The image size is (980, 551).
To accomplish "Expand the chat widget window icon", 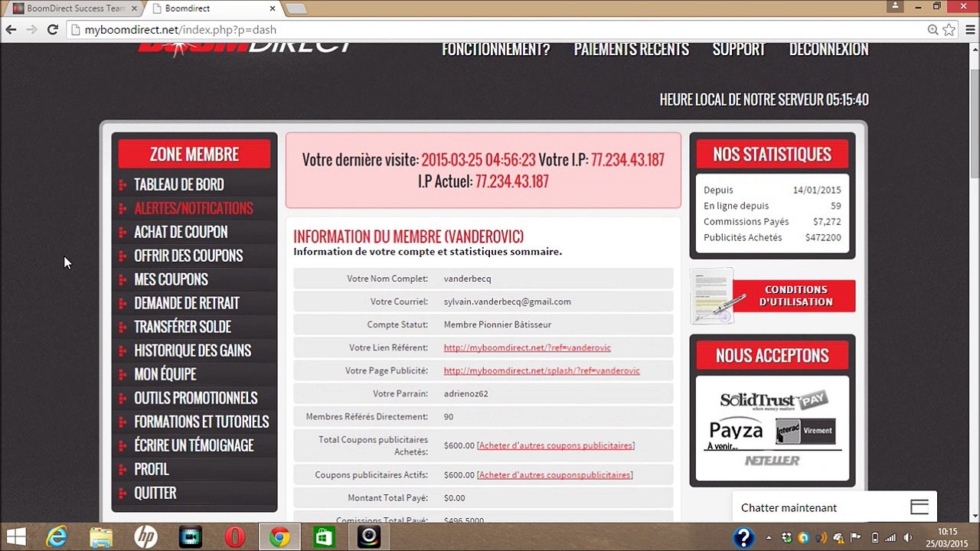I will pos(920,507).
